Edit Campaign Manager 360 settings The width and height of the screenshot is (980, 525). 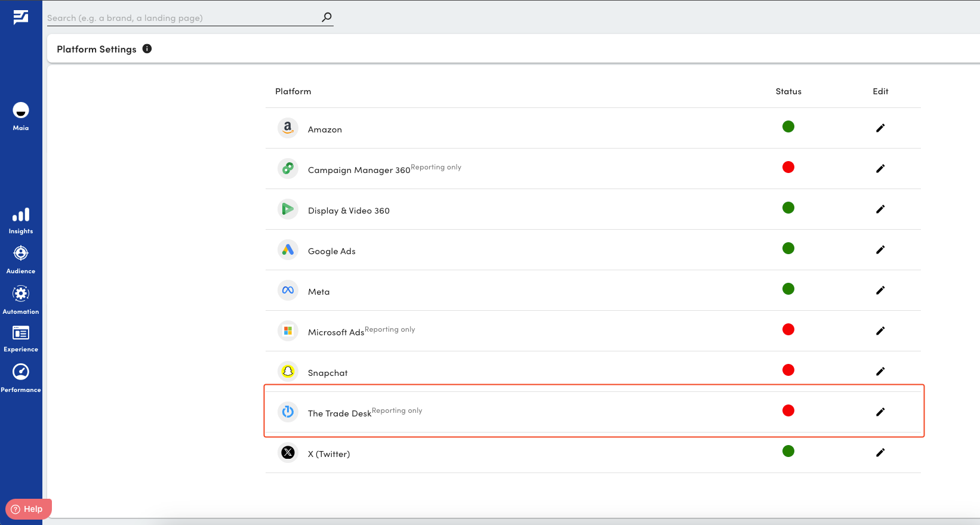coord(880,168)
